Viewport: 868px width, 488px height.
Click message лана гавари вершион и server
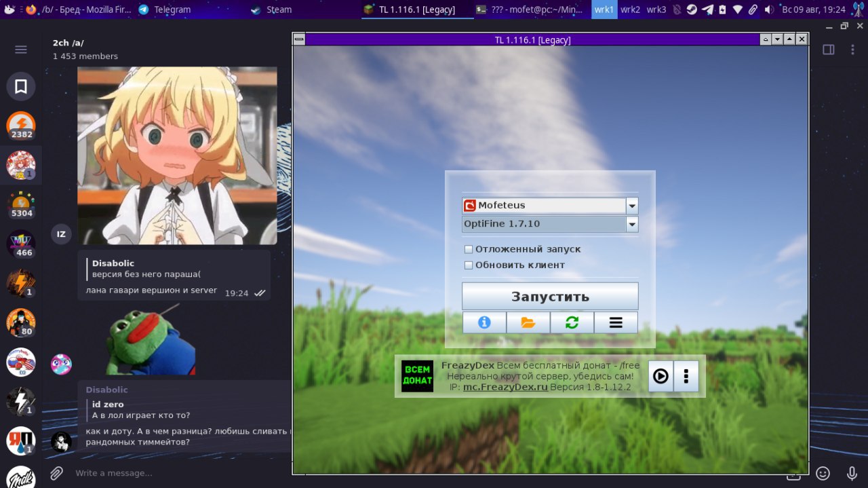point(151,290)
